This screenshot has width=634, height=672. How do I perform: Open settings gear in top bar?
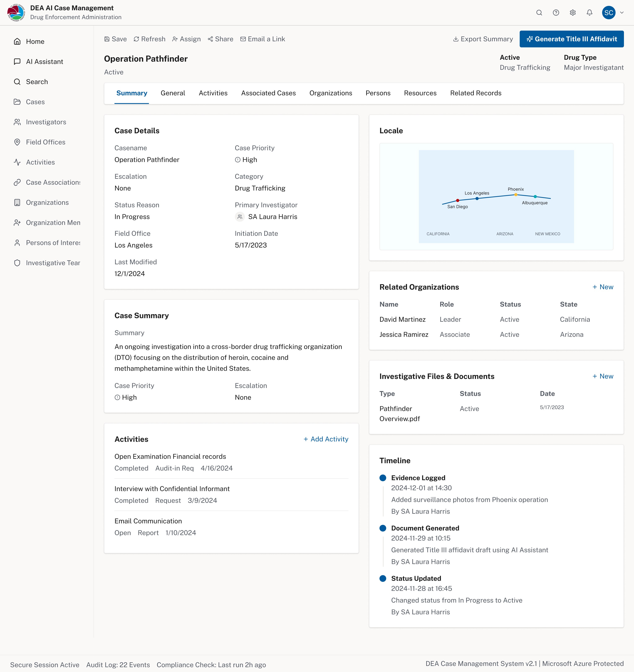click(572, 13)
